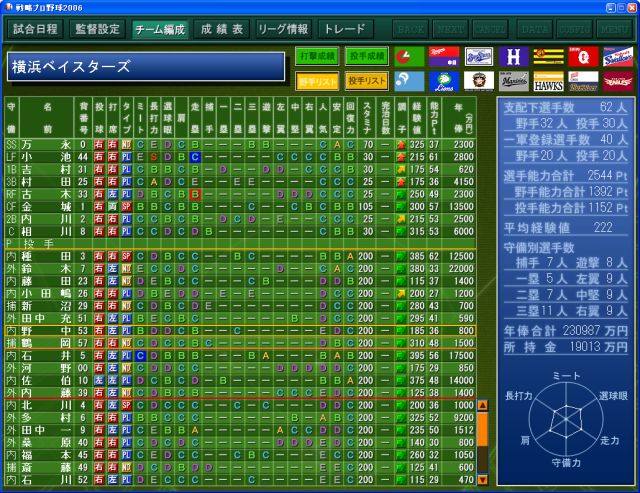Select the Buffaloes team logo

pos(583,82)
